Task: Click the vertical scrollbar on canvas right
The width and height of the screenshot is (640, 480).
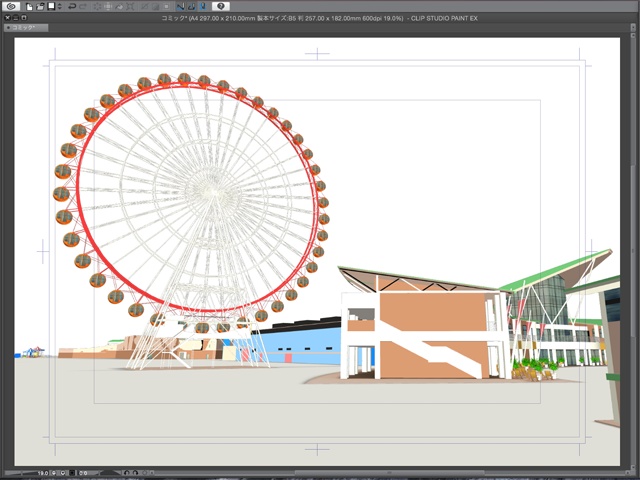Action: coord(634,250)
